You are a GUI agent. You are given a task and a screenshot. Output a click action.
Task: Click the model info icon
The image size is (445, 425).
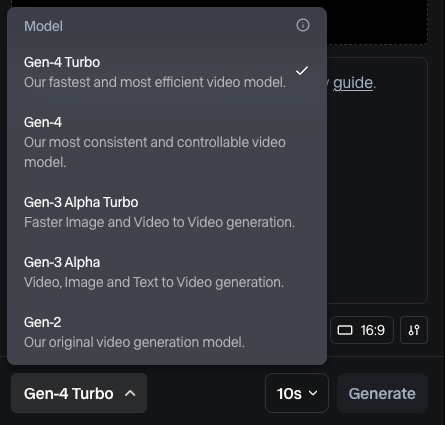point(303,25)
